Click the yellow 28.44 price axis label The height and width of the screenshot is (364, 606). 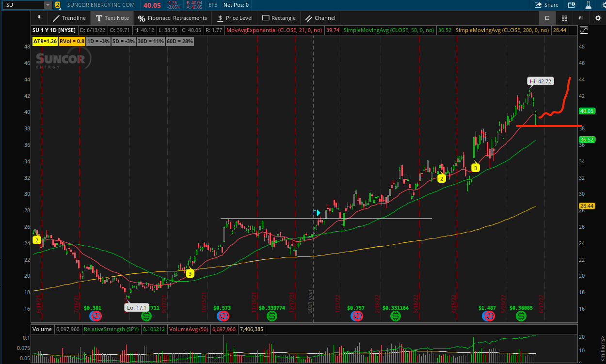[x=587, y=206]
